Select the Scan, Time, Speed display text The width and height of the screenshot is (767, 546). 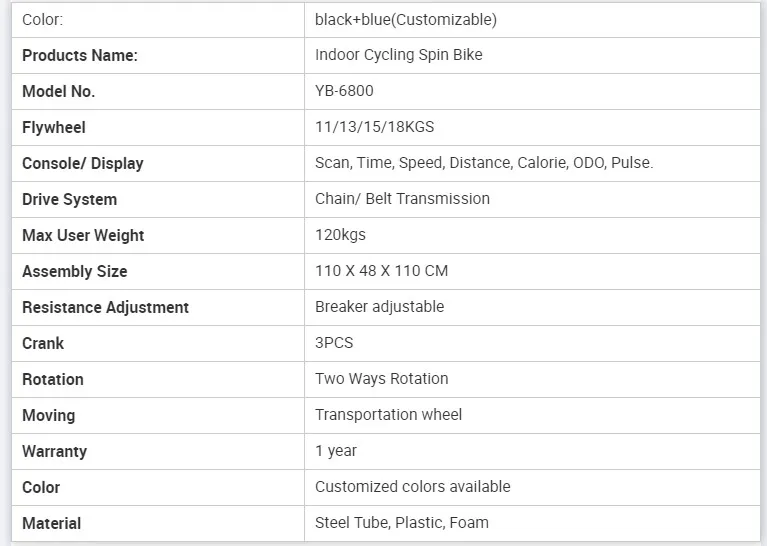coord(484,163)
